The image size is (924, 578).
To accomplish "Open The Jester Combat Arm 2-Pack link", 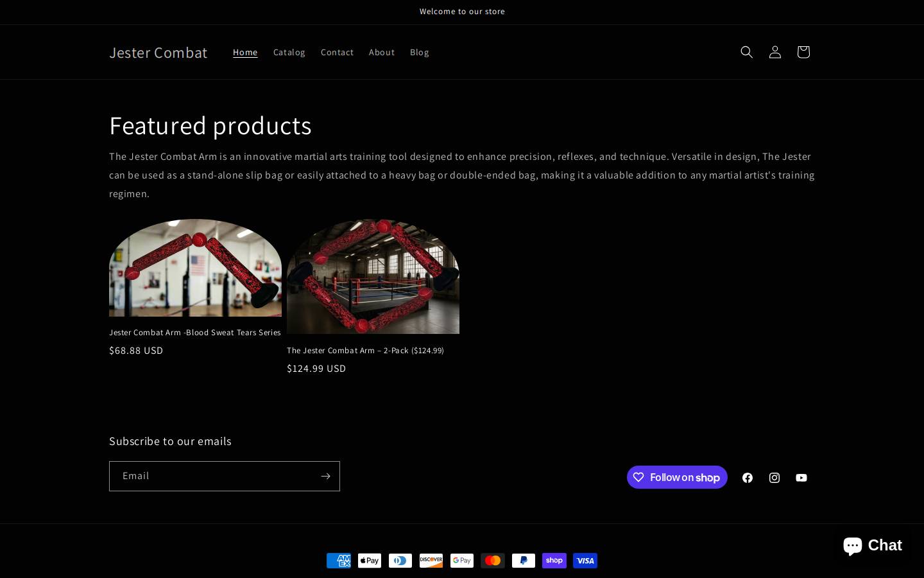I will pyautogui.click(x=365, y=350).
